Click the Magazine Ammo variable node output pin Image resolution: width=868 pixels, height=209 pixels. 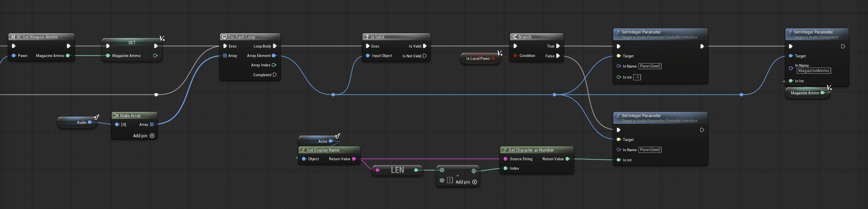point(823,93)
